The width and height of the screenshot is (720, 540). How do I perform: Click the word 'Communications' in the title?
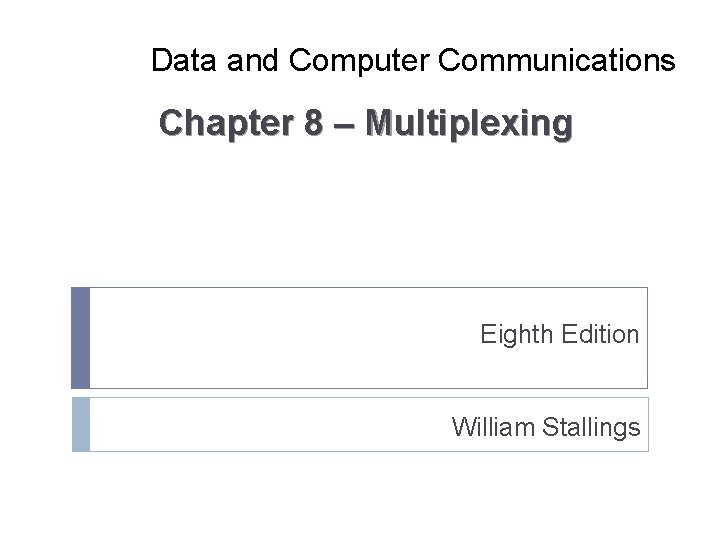pos(557,61)
